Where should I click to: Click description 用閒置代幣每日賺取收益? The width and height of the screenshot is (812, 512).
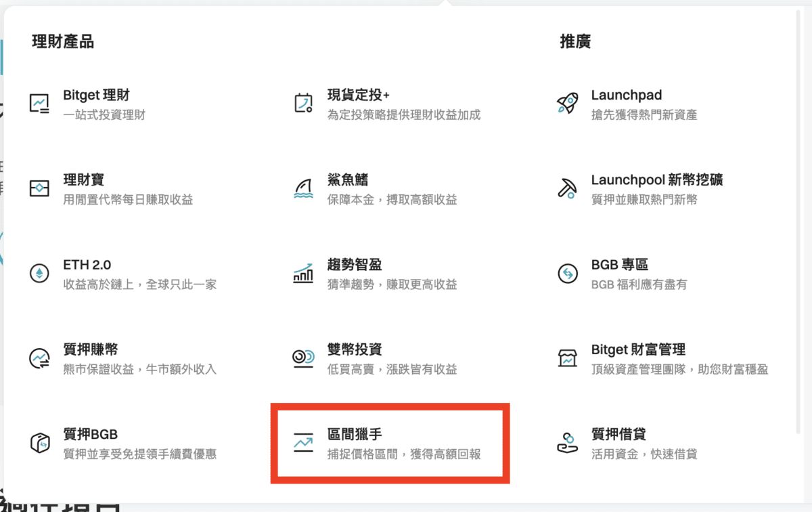coord(128,200)
